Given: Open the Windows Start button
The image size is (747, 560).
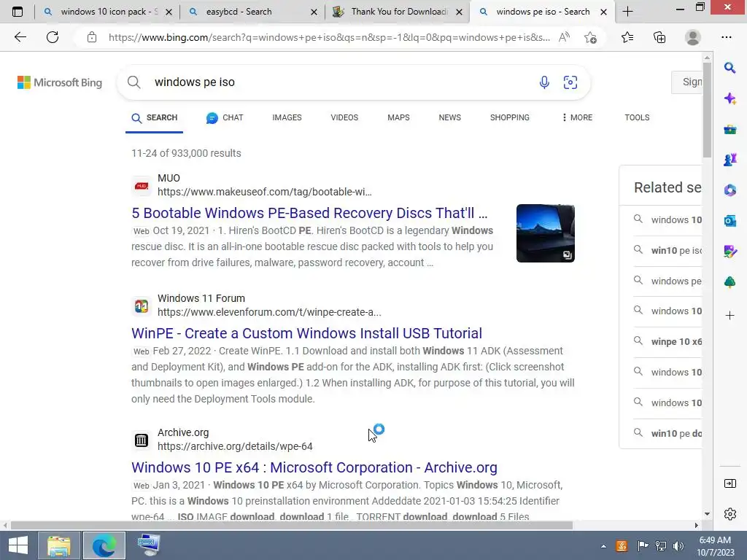Looking at the screenshot, I should pyautogui.click(x=18, y=545).
